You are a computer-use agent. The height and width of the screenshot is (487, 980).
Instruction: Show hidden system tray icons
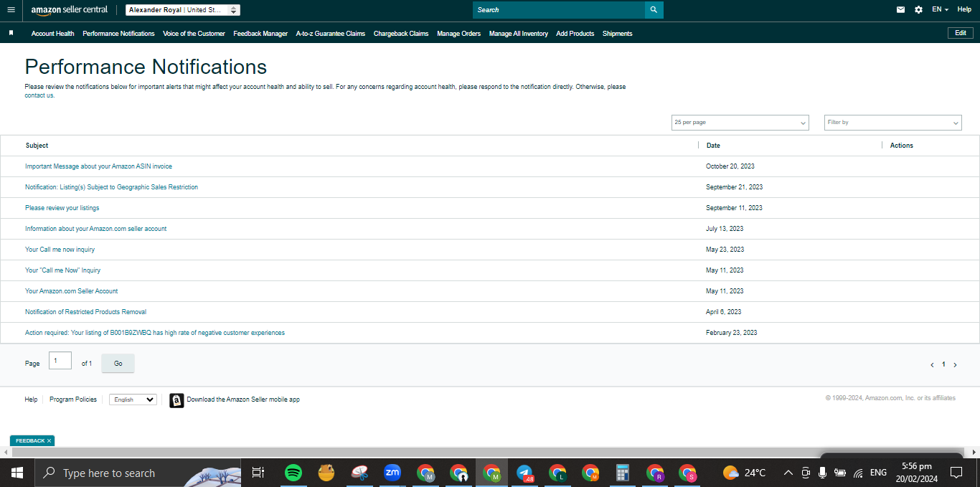(x=788, y=473)
